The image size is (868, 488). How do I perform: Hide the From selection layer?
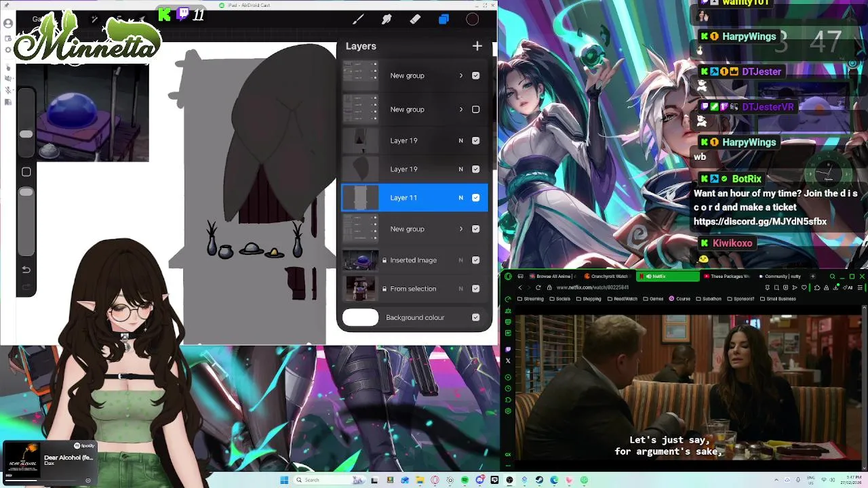tap(475, 288)
